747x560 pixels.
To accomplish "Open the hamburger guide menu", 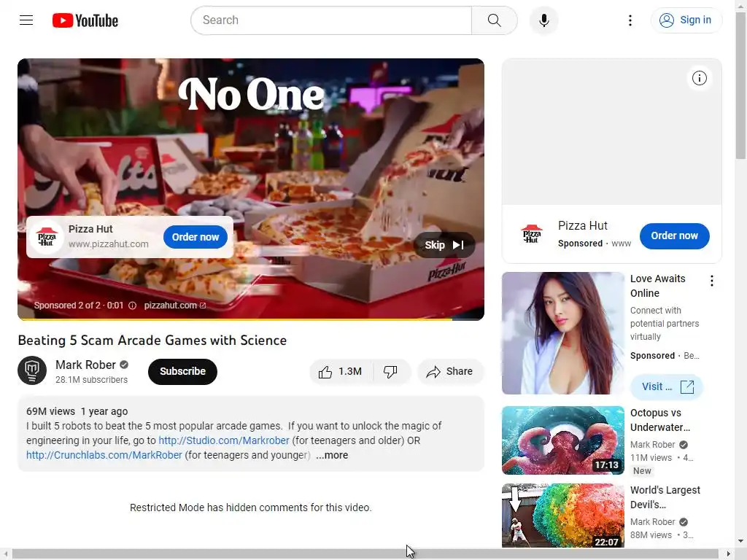I will point(26,20).
